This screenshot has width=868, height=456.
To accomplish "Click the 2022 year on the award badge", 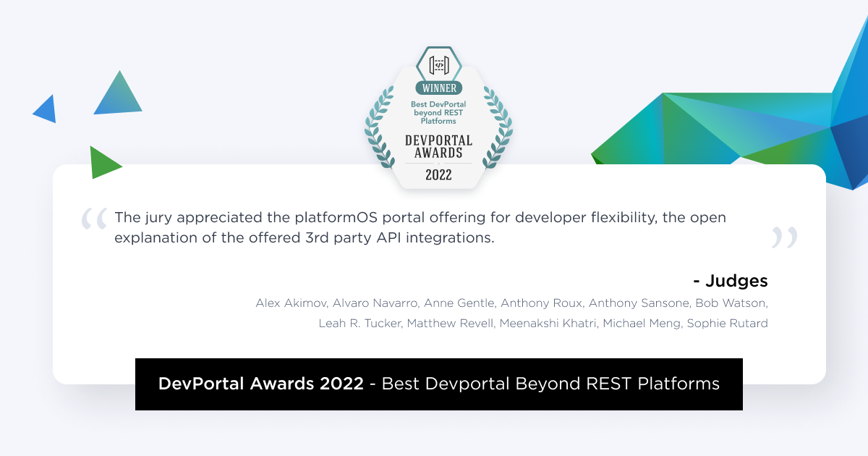I will [438, 174].
